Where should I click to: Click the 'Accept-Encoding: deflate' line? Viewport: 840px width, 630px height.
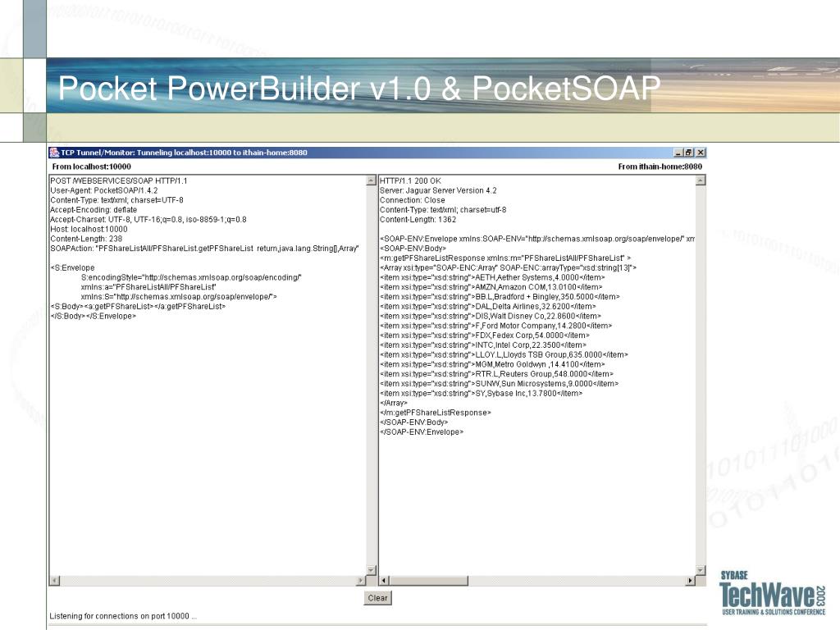[94, 210]
